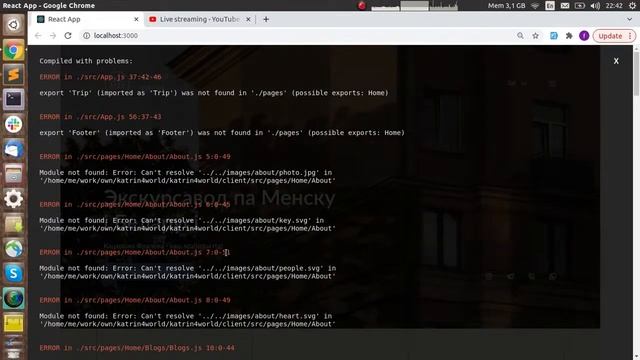Go forward in browser history
The width and height of the screenshot is (640, 360).
coord(53,36)
